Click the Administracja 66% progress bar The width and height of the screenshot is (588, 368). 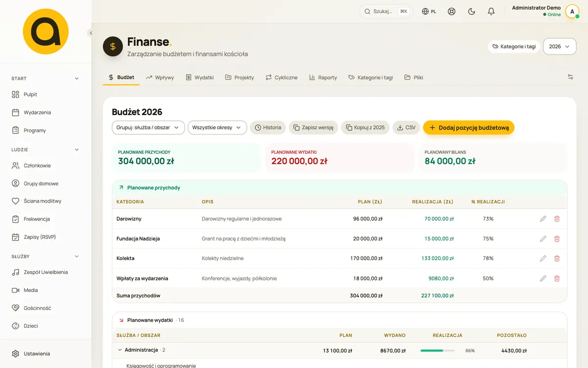coord(438,350)
